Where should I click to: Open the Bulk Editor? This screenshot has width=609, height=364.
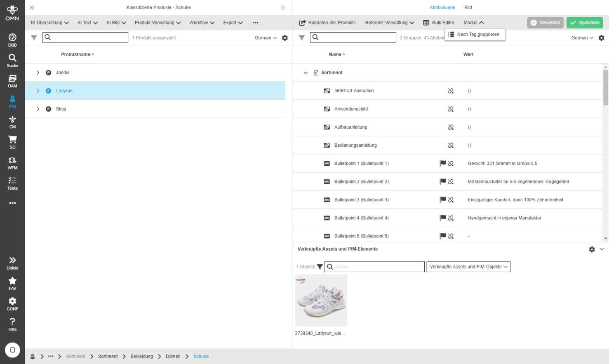tap(439, 23)
